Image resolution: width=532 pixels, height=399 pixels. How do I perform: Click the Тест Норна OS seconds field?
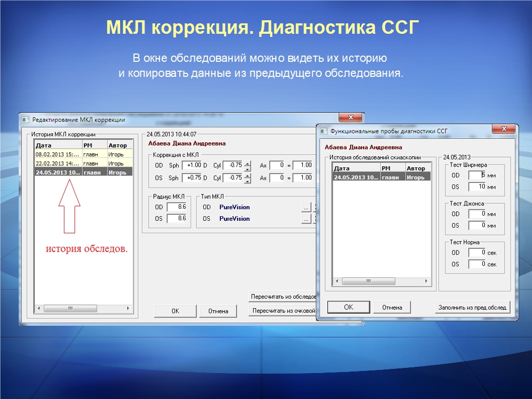pos(476,264)
